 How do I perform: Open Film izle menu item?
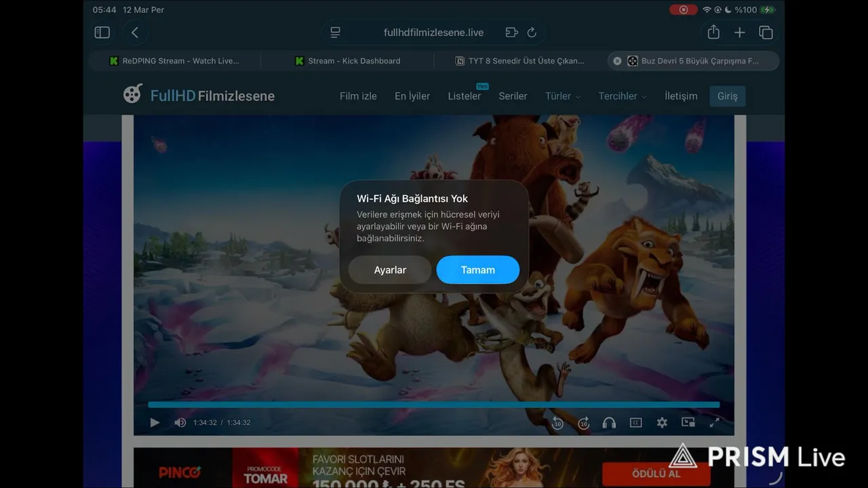tap(358, 96)
